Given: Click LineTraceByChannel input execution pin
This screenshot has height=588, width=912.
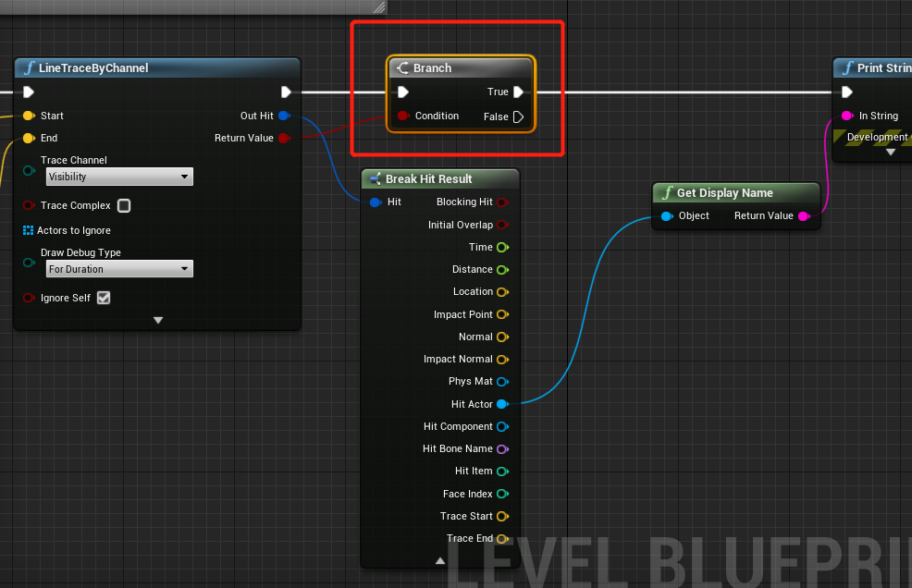Looking at the screenshot, I should (x=29, y=92).
